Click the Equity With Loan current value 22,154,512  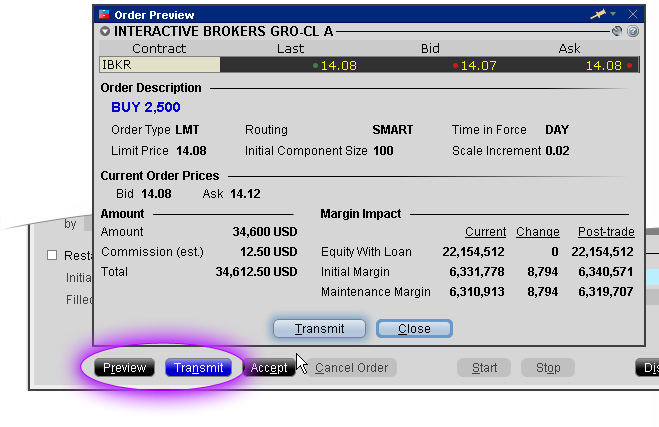coord(473,252)
